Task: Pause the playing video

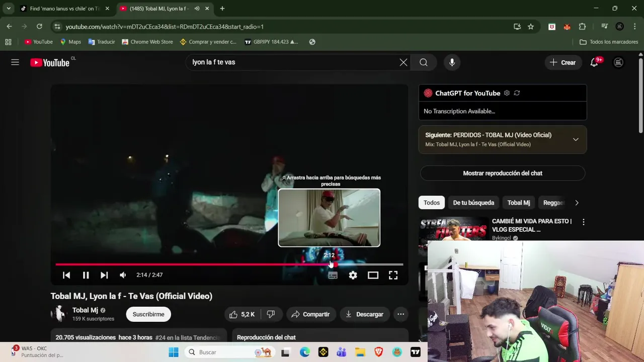Action: 86,275
